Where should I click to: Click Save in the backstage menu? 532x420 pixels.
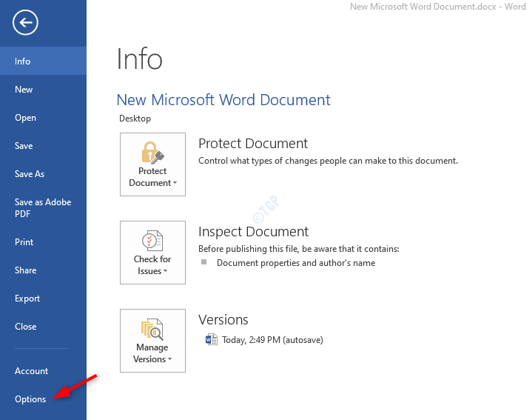click(x=43, y=146)
